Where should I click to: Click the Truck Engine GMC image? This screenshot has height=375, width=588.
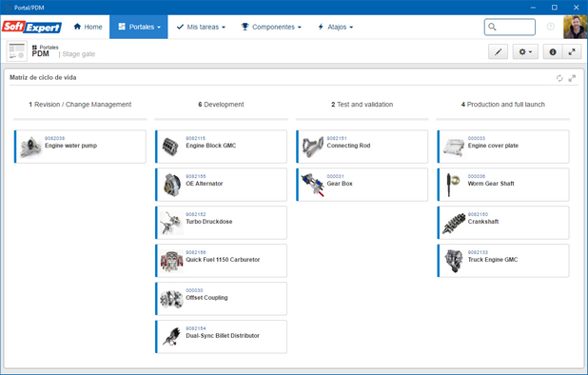click(454, 261)
